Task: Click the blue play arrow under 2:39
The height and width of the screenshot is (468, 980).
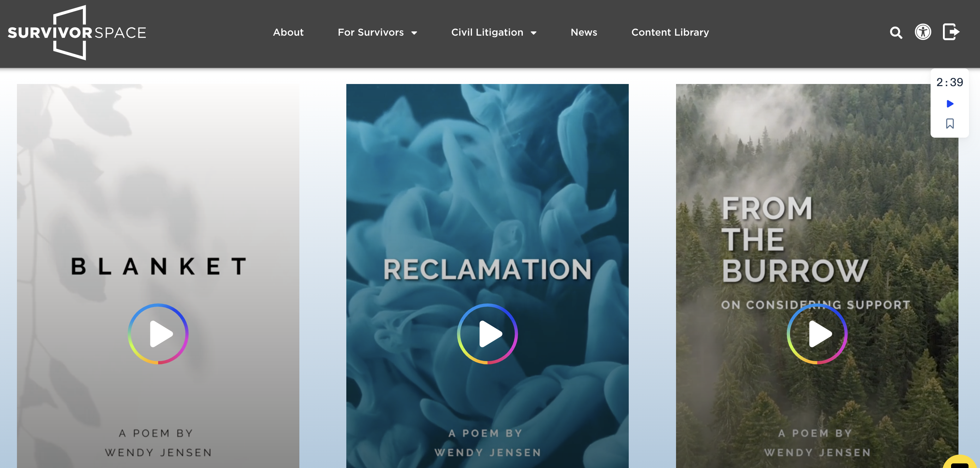Action: point(950,104)
